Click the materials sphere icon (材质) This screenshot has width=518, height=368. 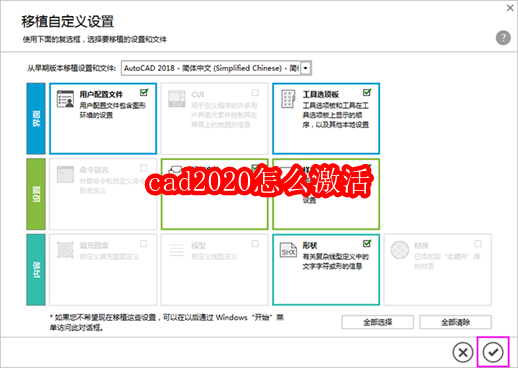pyautogui.click(x=400, y=250)
